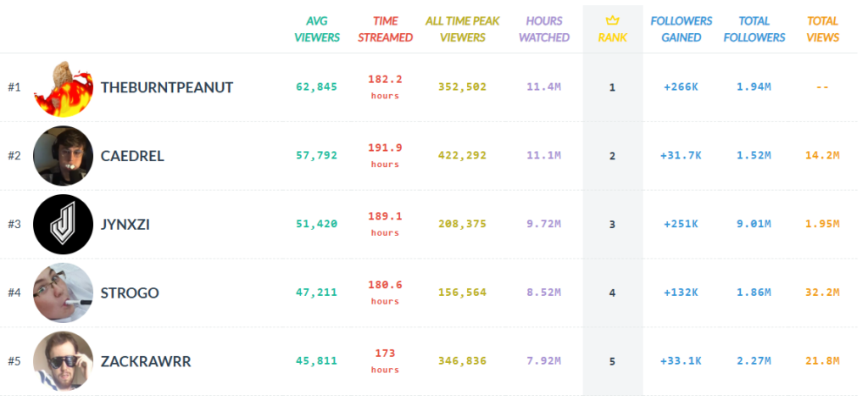Viewport: 868px width, 396px height.
Task: Open Strogo's avatar thumbnail
Action: click(63, 293)
